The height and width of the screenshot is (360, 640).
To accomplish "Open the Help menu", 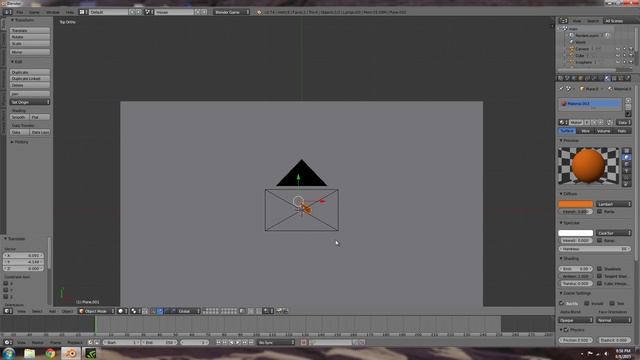I will click(x=70, y=12).
